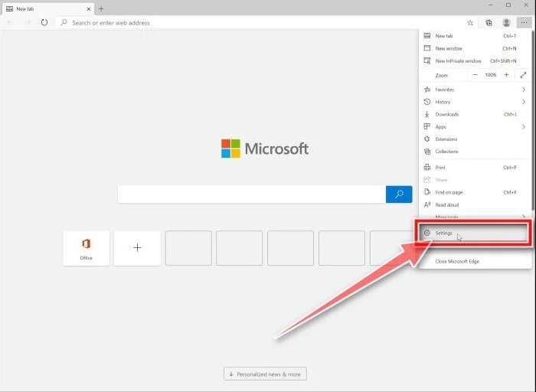Click the Print printer icon in the menu
The image size is (536, 392).
pos(427,168)
